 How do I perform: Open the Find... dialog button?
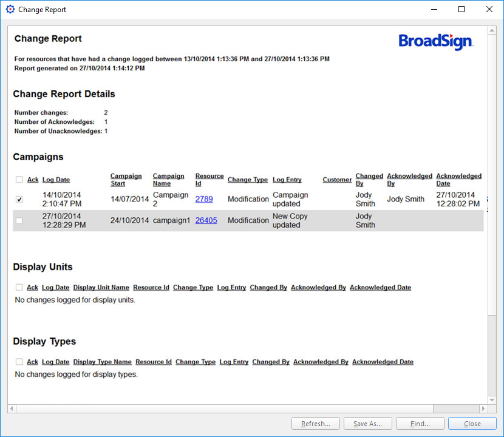pos(420,424)
